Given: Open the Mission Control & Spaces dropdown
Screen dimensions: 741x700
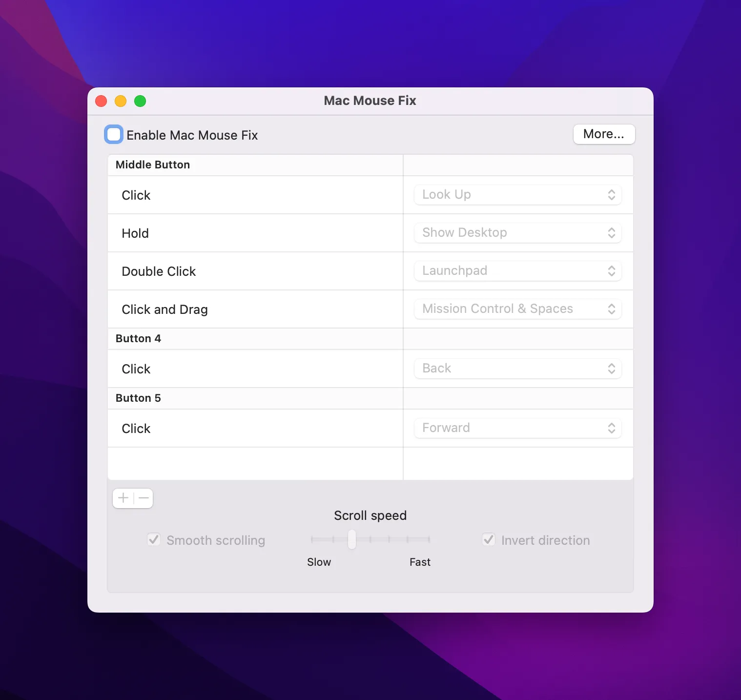Looking at the screenshot, I should click(x=517, y=309).
